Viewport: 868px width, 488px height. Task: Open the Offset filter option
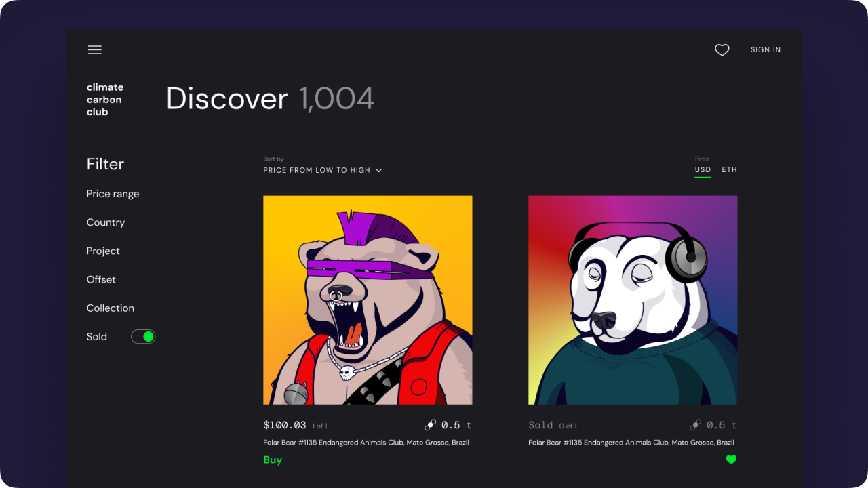[101, 279]
